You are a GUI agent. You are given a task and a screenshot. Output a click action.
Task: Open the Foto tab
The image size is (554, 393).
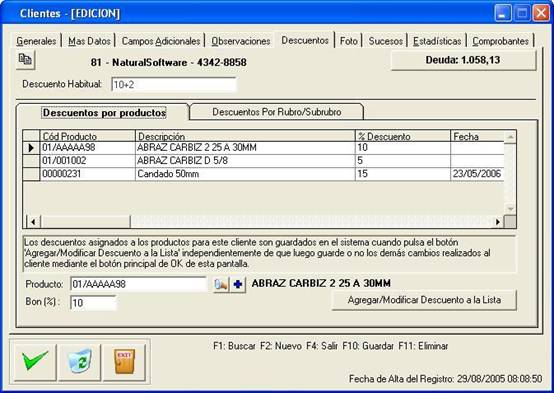click(x=349, y=41)
